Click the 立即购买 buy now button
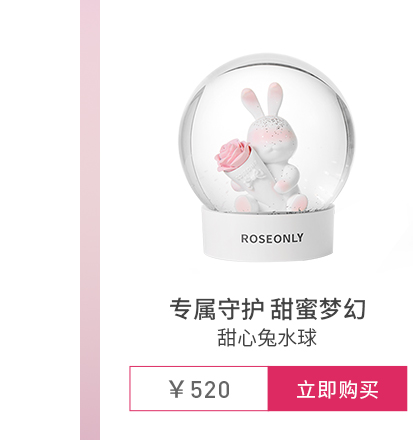Screen dimensions: 413x440 (x=337, y=388)
